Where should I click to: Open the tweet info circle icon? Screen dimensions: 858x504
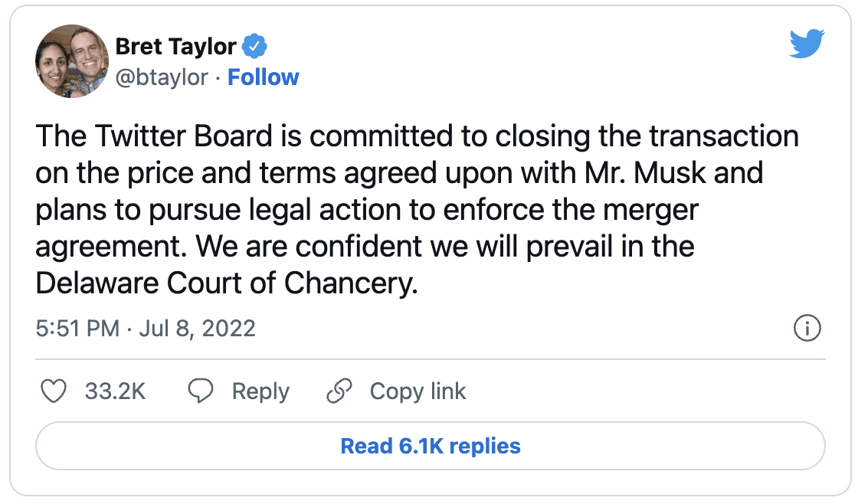pos(807,329)
